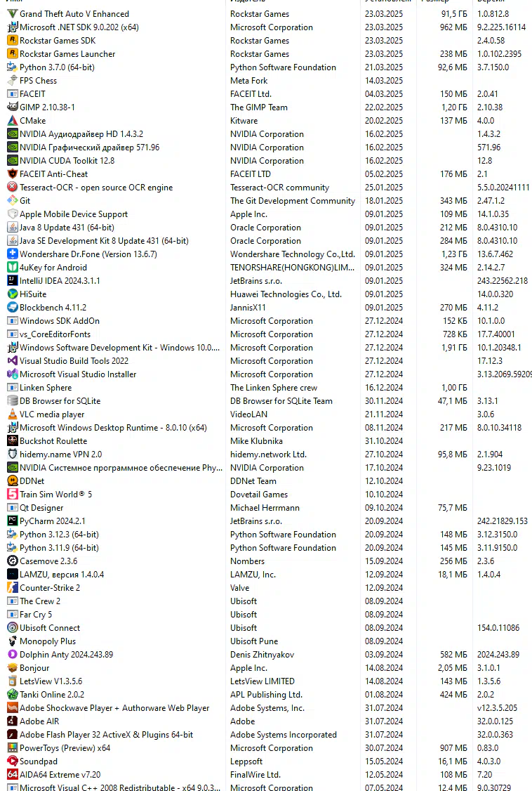The image size is (532, 791).
Task: Click the Dolphin Anty icon
Action: coord(12,655)
